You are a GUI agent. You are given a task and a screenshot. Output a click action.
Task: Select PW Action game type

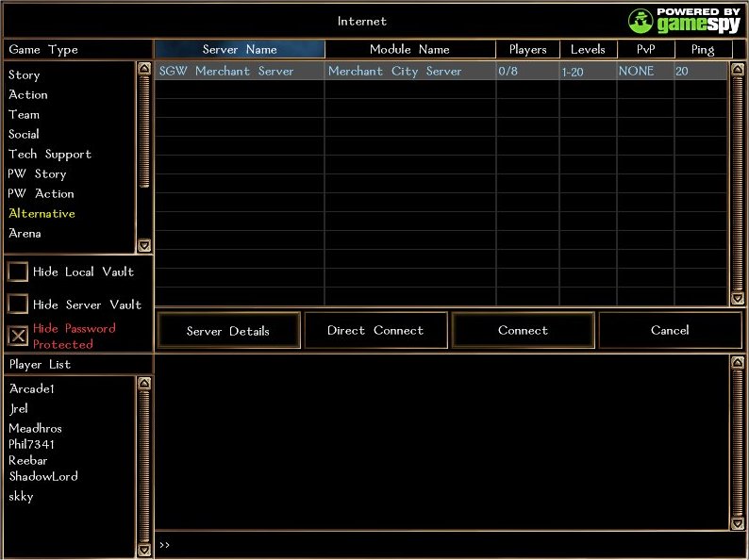[x=42, y=193]
